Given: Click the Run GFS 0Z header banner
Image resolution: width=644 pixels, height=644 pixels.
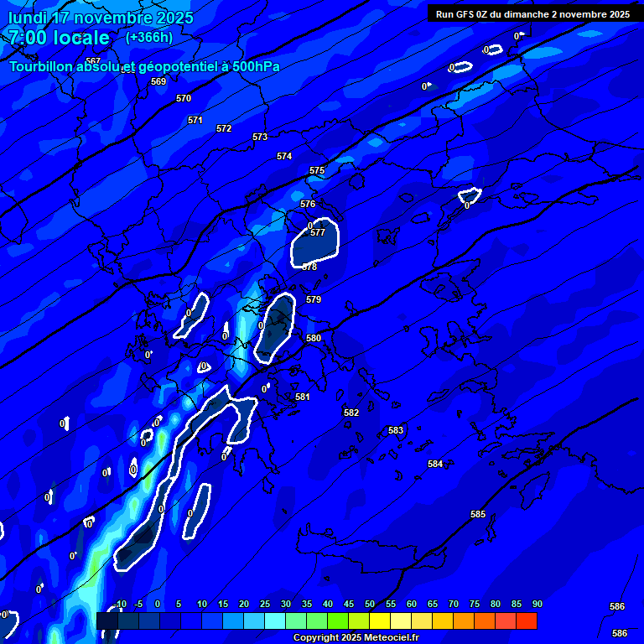Looking at the screenshot, I should pyautogui.click(x=532, y=14).
